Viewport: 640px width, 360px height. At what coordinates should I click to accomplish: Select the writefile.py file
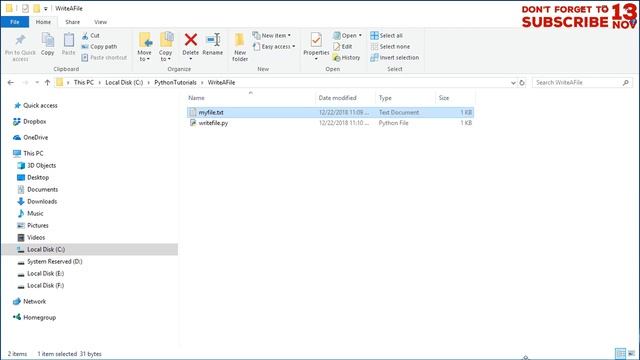pos(330,123)
